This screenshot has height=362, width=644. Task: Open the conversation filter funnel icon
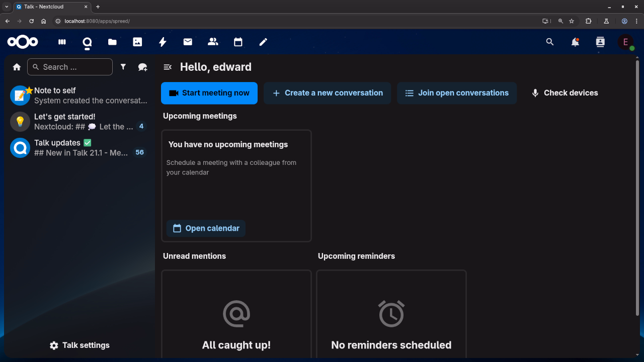click(x=123, y=67)
